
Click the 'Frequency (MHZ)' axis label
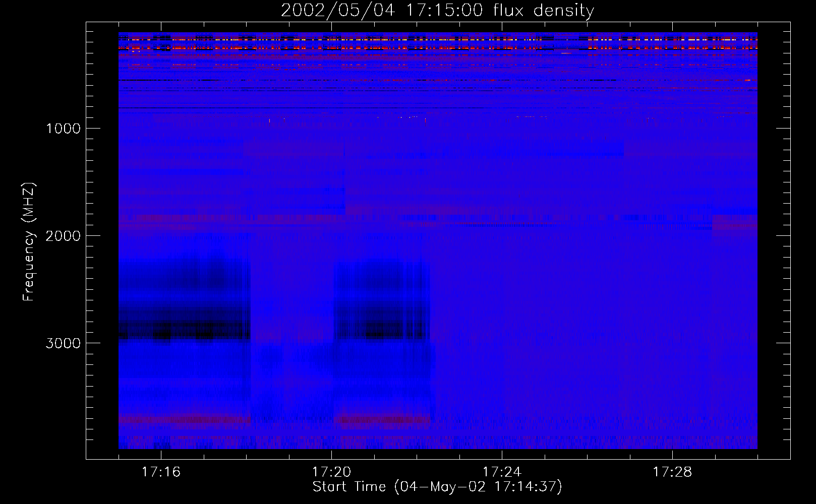[29, 242]
